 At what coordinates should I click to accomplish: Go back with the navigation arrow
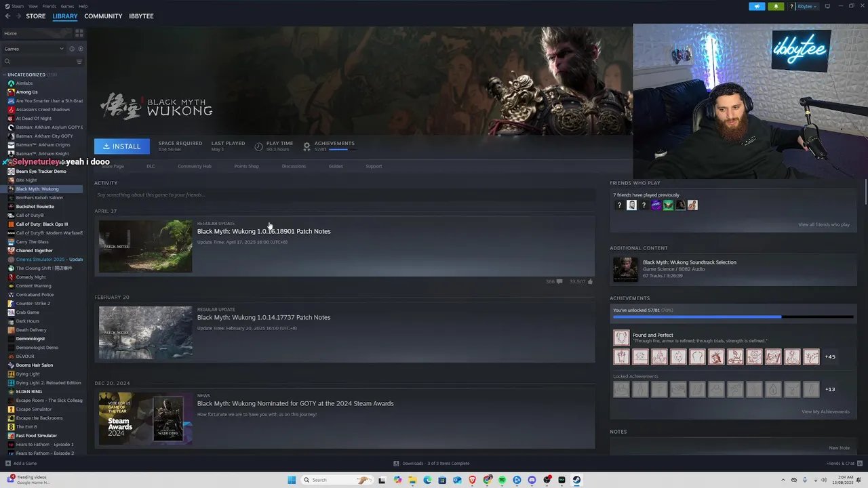pyautogui.click(x=8, y=16)
